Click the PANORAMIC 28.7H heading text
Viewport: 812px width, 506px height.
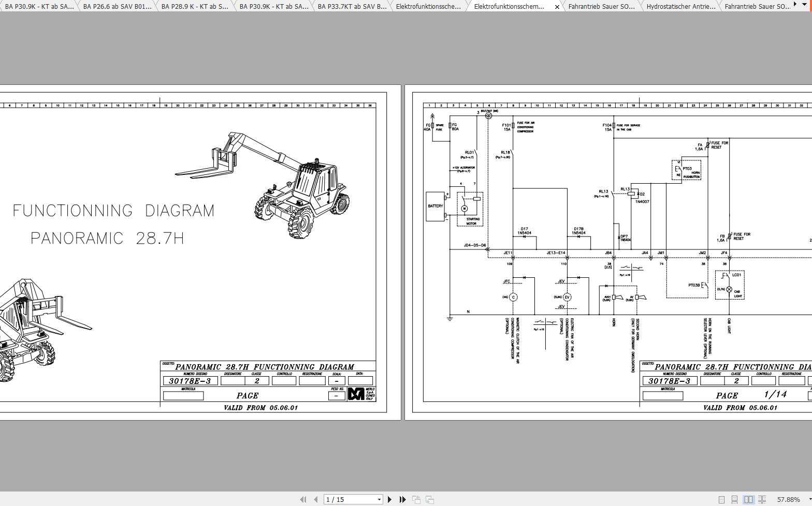tap(107, 238)
